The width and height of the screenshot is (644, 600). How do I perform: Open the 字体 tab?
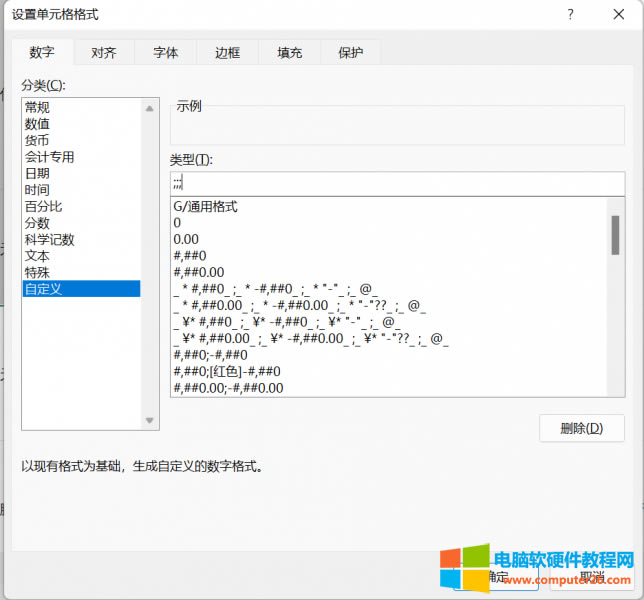(166, 52)
